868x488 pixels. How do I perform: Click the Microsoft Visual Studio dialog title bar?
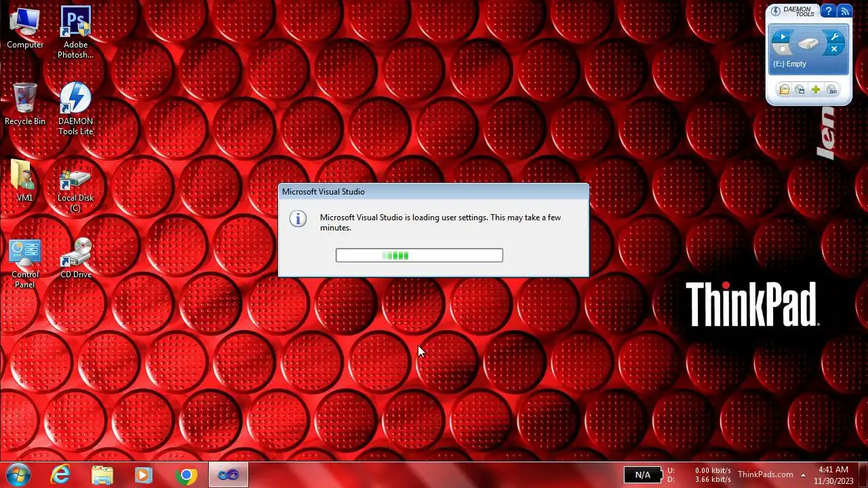point(433,192)
